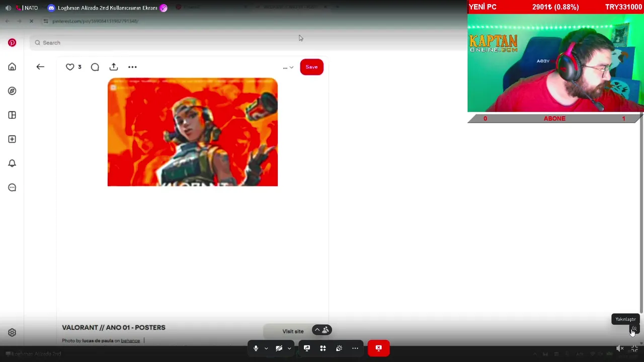Go back using the pin's left arrow
This screenshot has width=644, height=362.
(40, 67)
